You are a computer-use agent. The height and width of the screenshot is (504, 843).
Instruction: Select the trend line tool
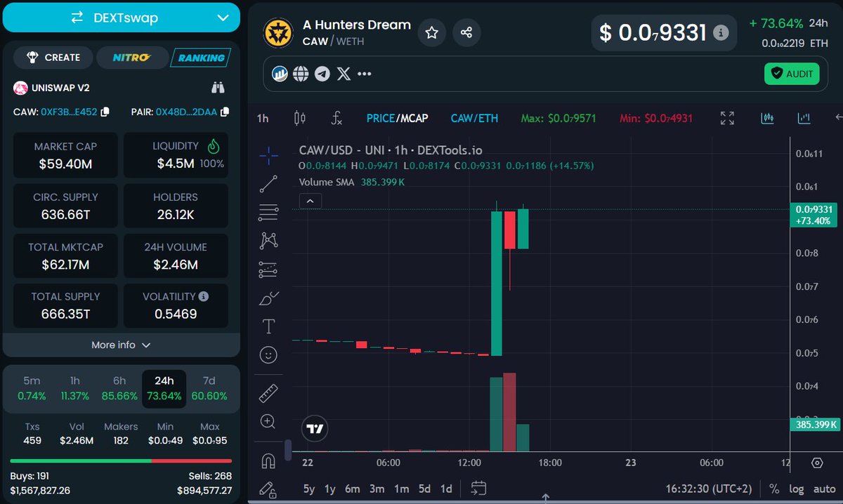pyautogui.click(x=268, y=185)
